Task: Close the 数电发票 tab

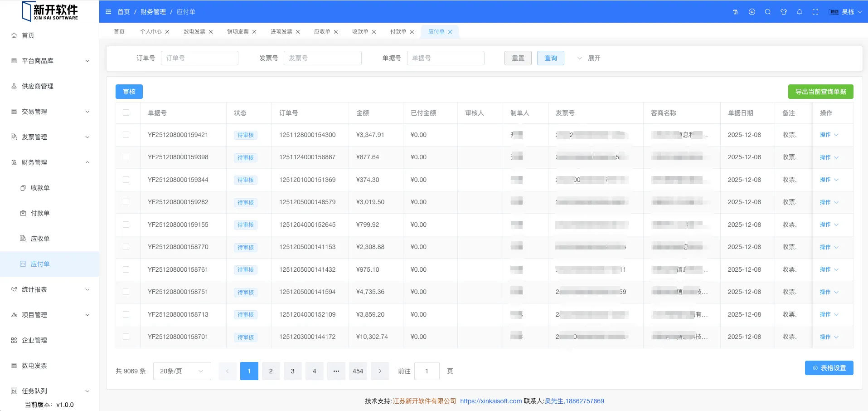Action: (x=211, y=32)
